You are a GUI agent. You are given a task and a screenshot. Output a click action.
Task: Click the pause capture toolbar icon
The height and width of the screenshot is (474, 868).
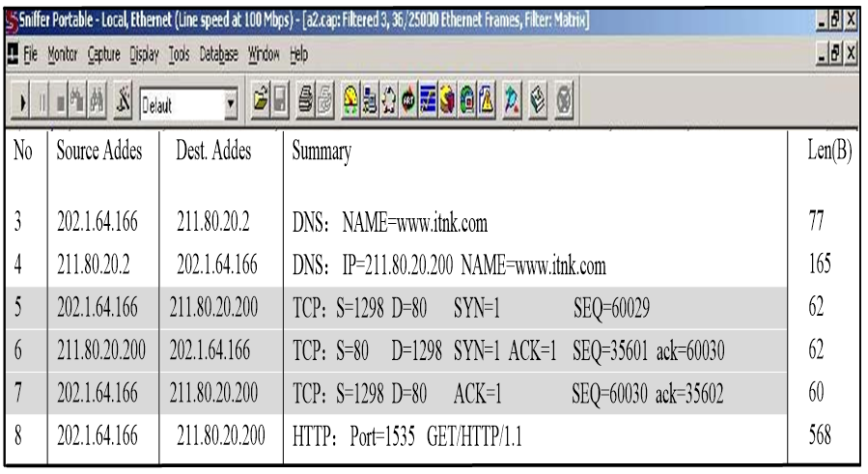(42, 102)
